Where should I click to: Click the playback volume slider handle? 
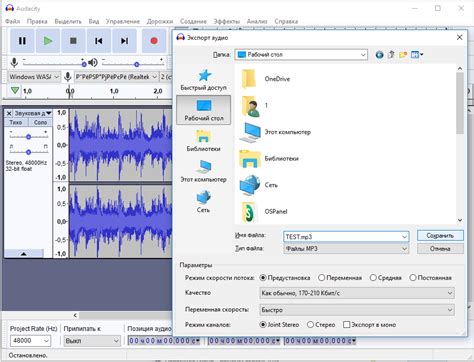(x=136, y=64)
